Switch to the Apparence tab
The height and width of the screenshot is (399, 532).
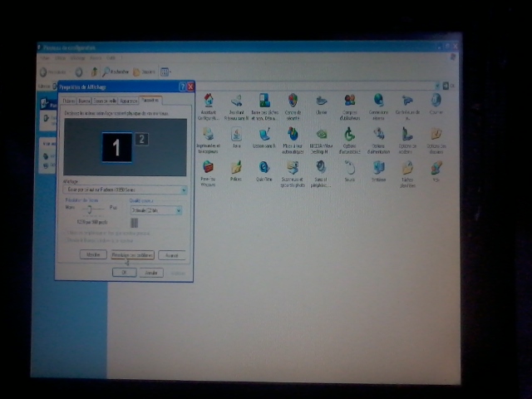click(129, 101)
